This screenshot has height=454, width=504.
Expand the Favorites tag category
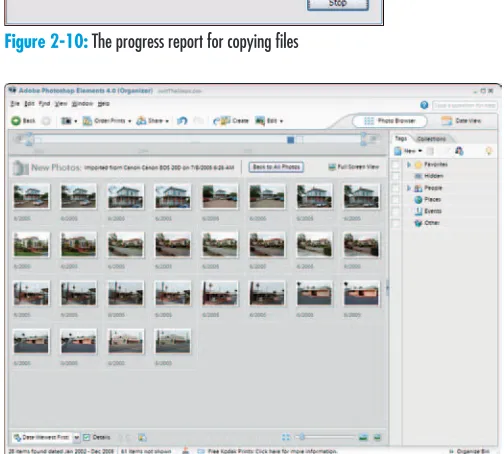409,165
